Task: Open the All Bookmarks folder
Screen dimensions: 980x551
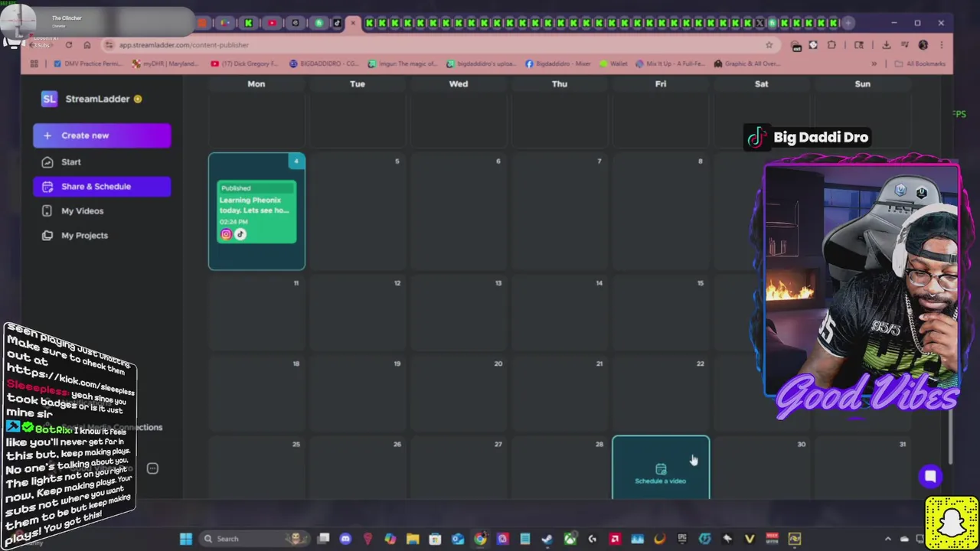Action: tap(920, 64)
